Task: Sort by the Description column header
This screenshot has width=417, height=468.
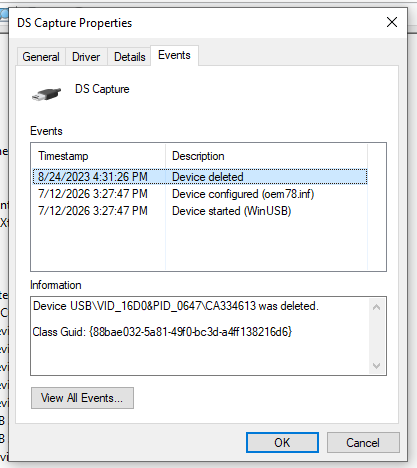Action: 266,156
